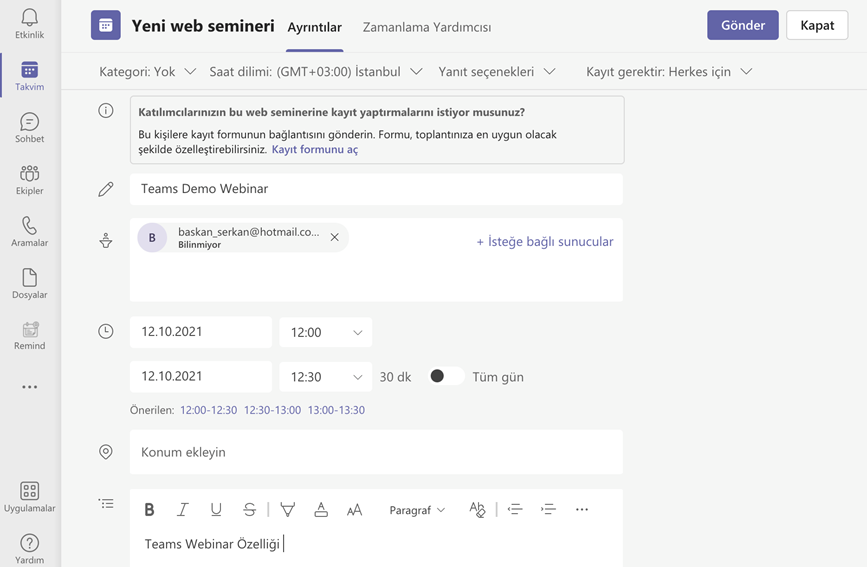
Task: Open the Etkinlik activity feed
Action: (29, 23)
